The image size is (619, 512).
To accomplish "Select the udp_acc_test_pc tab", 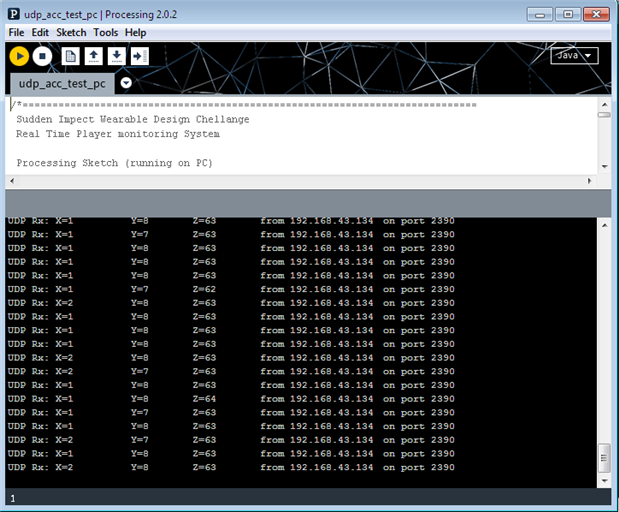I will point(62,84).
